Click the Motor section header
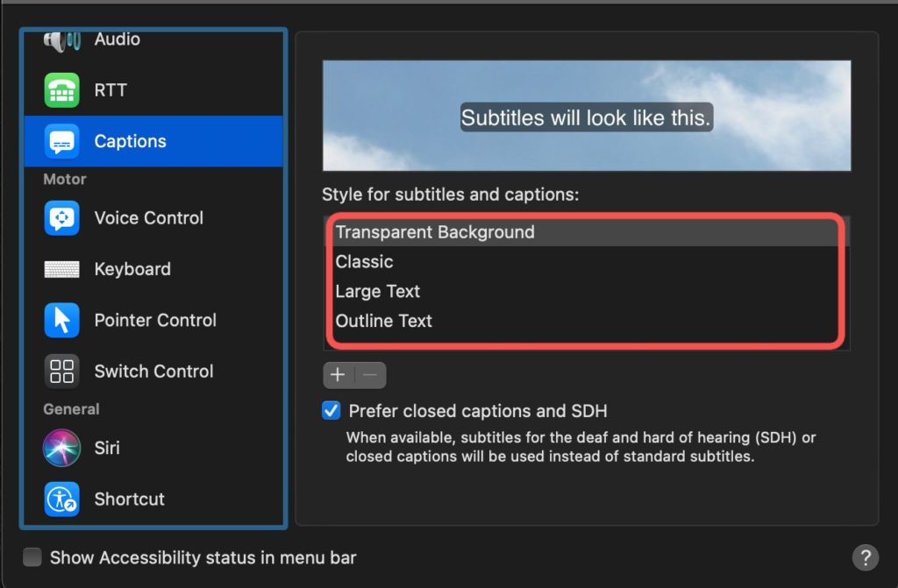898x588 pixels. point(65,180)
